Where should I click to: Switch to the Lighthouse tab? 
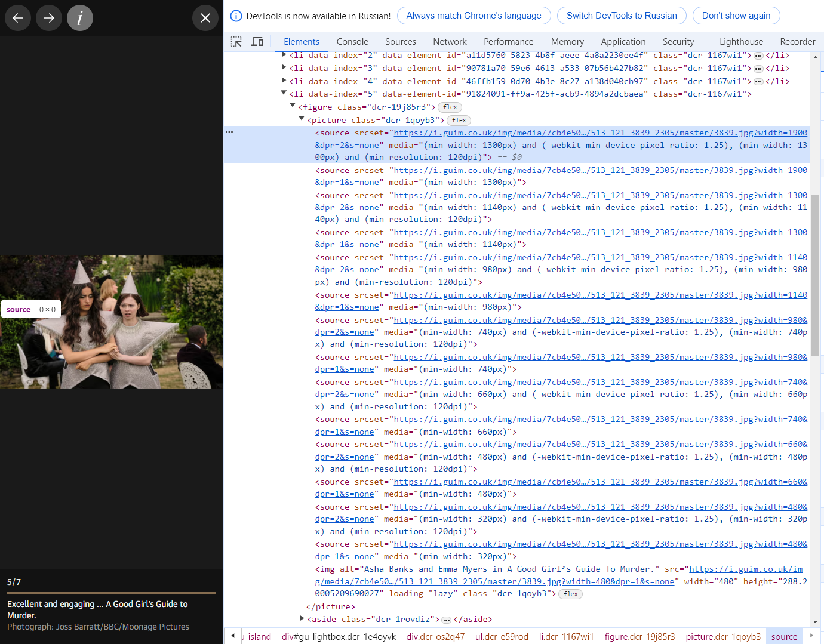[x=741, y=42]
